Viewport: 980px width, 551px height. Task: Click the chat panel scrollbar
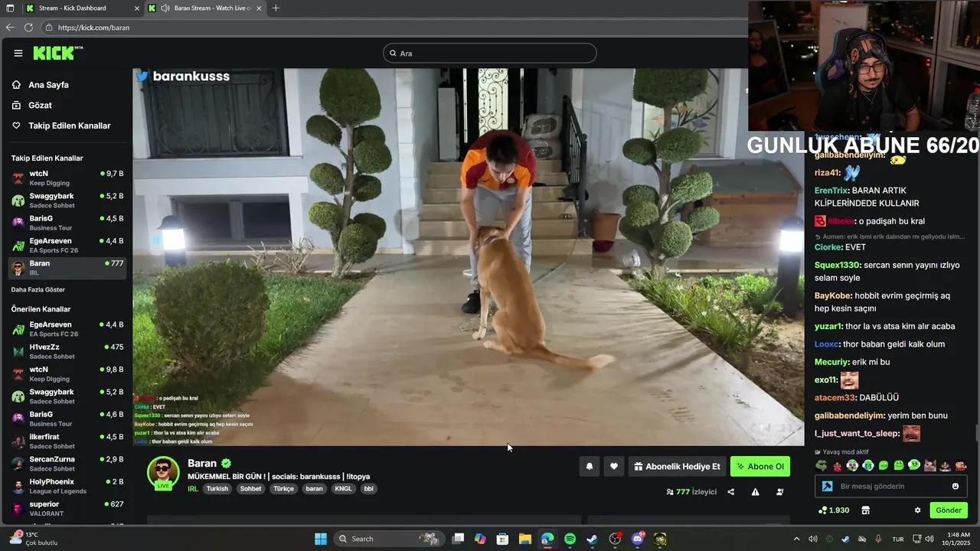click(x=976, y=432)
